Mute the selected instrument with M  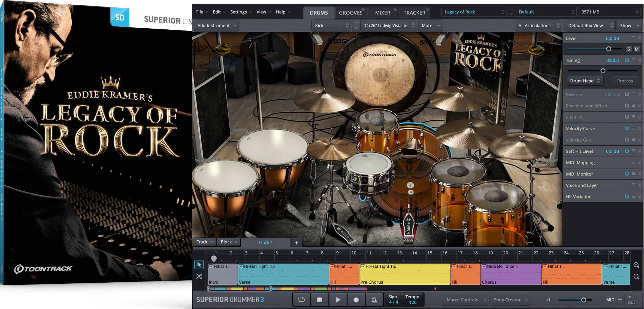click(637, 49)
